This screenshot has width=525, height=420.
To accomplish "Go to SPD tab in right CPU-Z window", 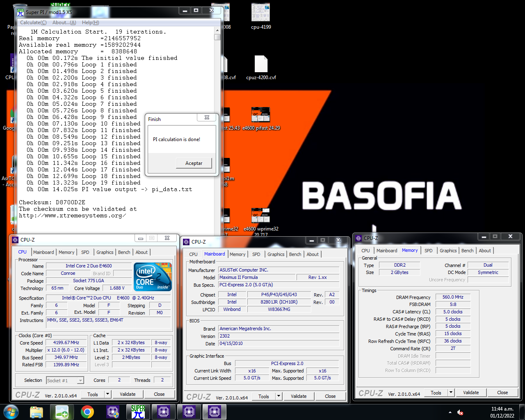I will [x=429, y=251].
